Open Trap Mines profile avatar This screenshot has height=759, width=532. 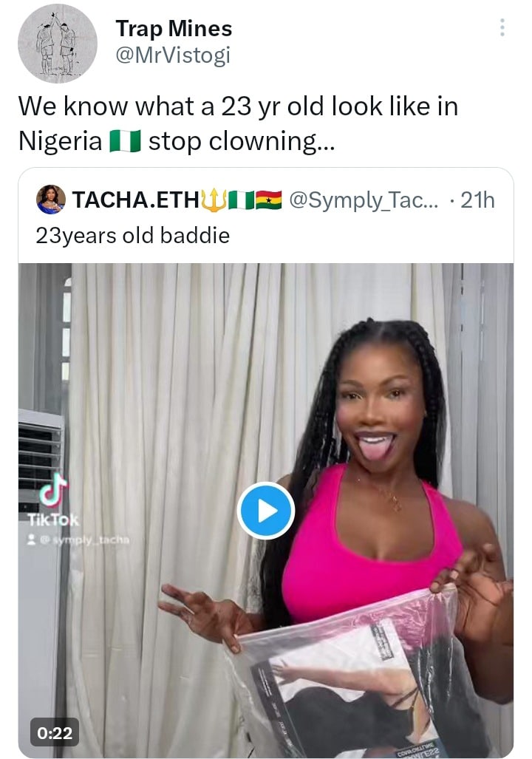[57, 43]
